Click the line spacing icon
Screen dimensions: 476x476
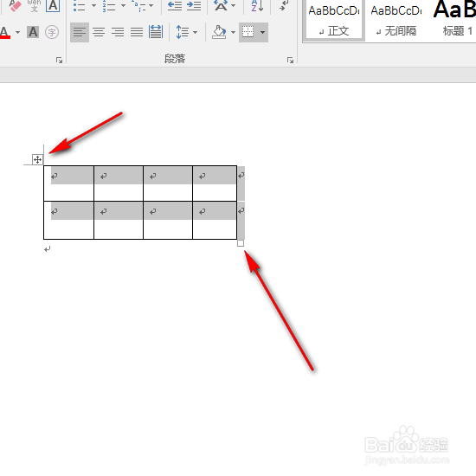(x=183, y=32)
